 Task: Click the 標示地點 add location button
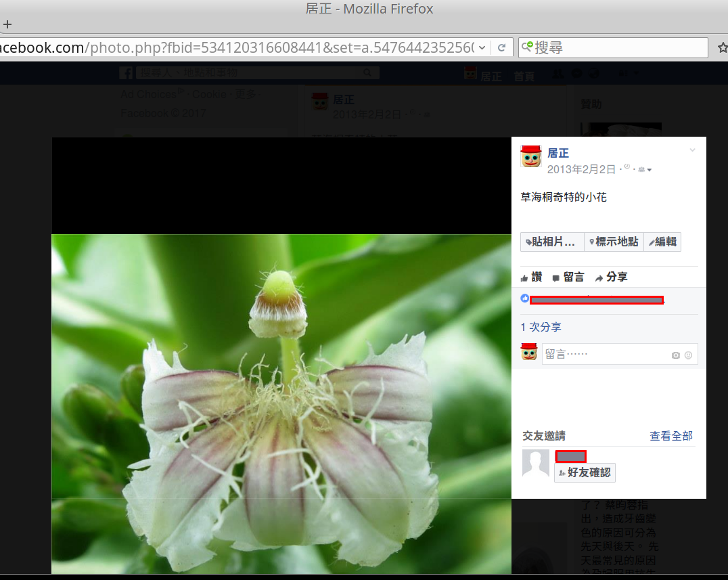point(614,242)
